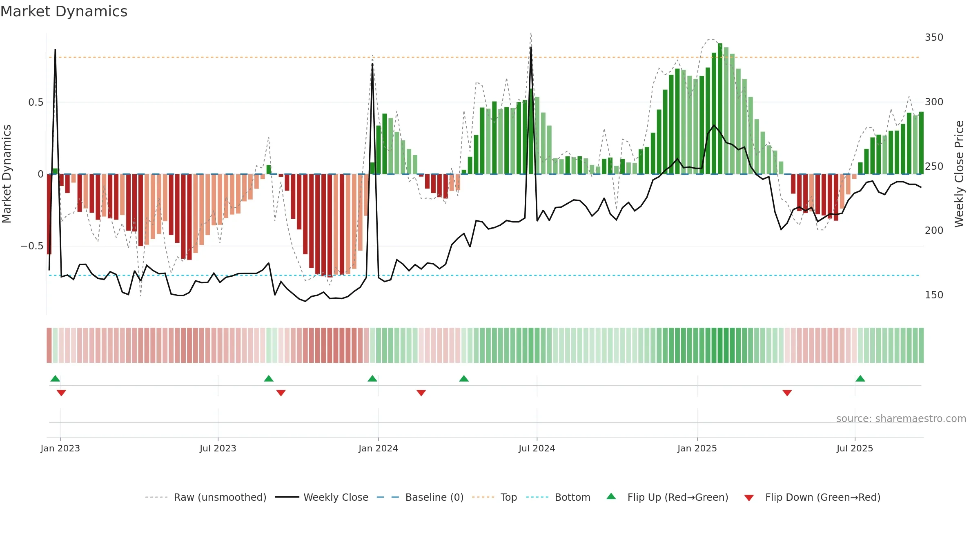Select the flip-up marker at Jul 2025
The width and height of the screenshot is (980, 551).
coord(860,378)
